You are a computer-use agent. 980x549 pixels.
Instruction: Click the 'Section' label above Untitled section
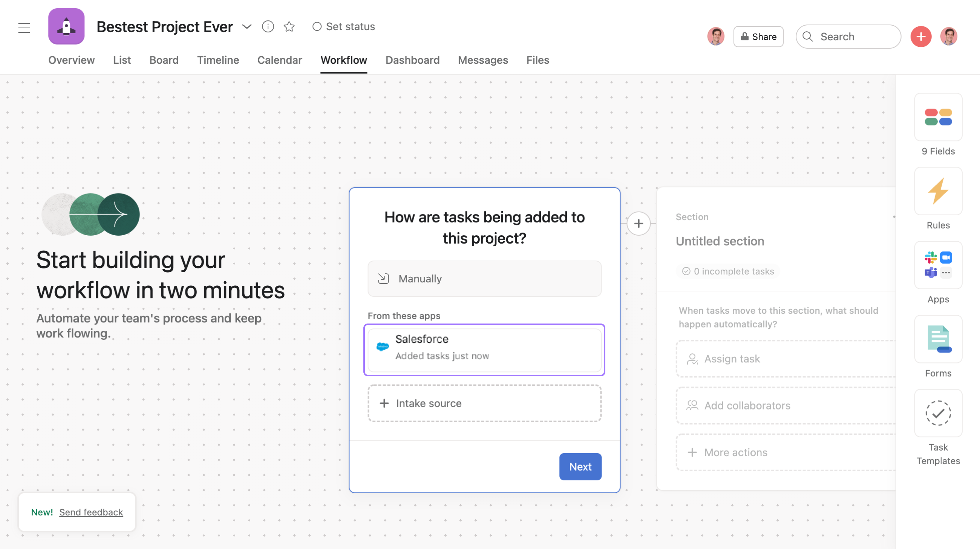692,217
